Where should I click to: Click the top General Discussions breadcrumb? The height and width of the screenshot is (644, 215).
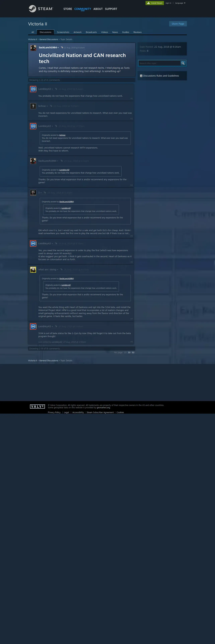tap(49, 39)
